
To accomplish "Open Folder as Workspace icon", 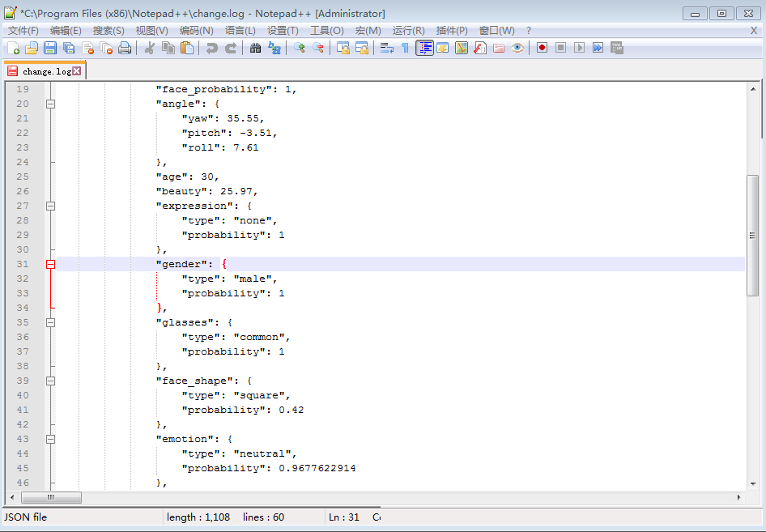I will click(498, 48).
